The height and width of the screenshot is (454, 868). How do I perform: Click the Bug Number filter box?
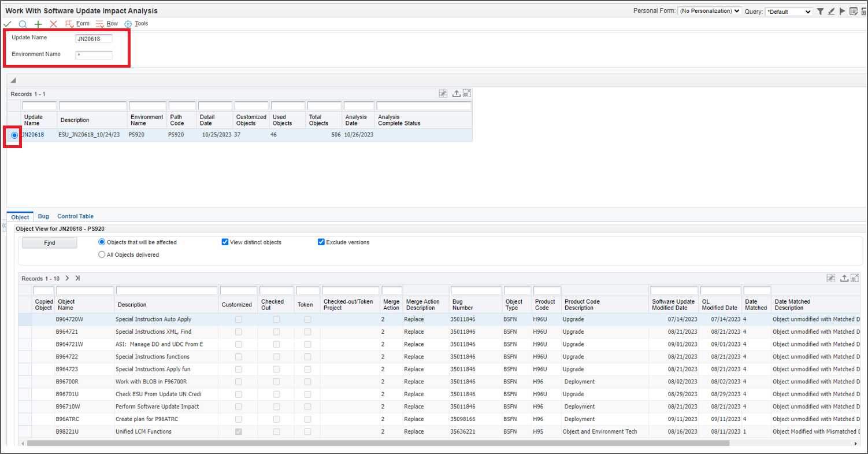click(476, 290)
